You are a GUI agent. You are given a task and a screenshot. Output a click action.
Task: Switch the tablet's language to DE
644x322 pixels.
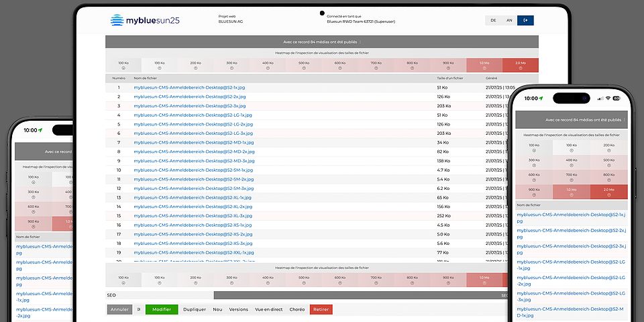[x=493, y=20]
